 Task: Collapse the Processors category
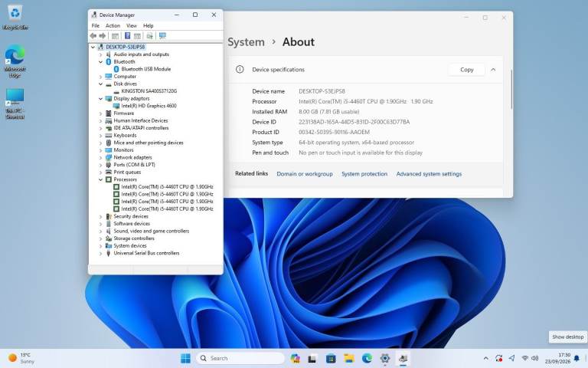click(100, 179)
